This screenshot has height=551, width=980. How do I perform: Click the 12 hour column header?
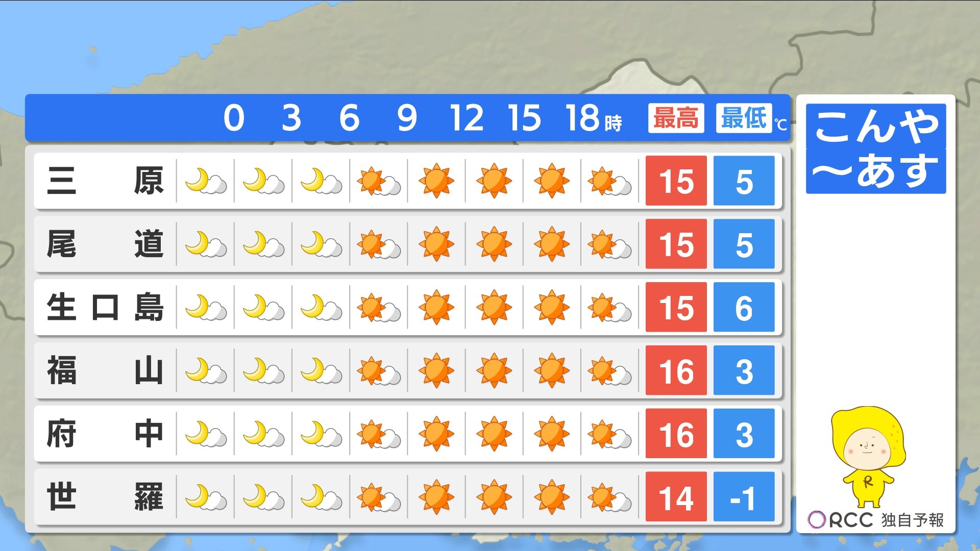(x=466, y=118)
